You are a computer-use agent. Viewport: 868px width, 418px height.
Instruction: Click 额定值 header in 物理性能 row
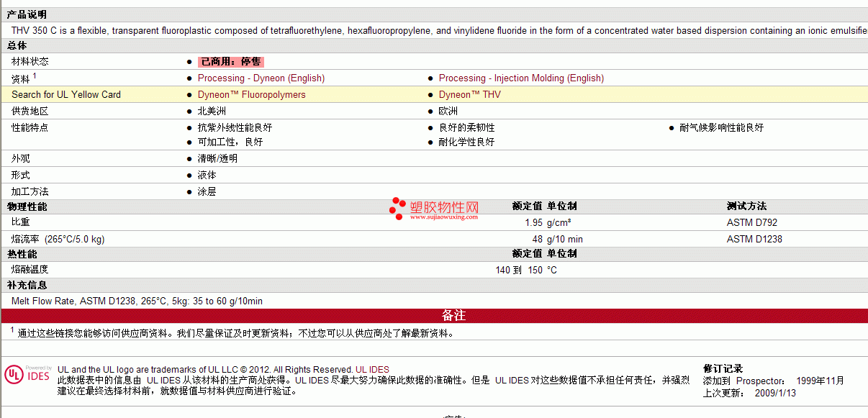(x=527, y=206)
